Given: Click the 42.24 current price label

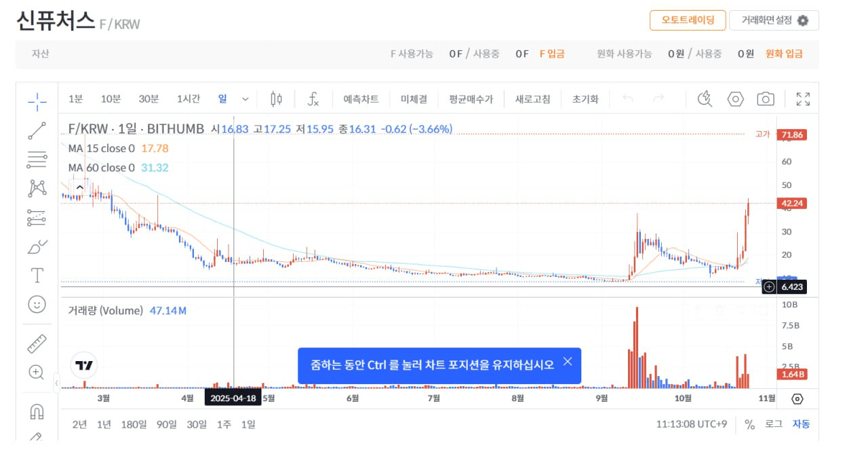Looking at the screenshot, I should point(792,203).
